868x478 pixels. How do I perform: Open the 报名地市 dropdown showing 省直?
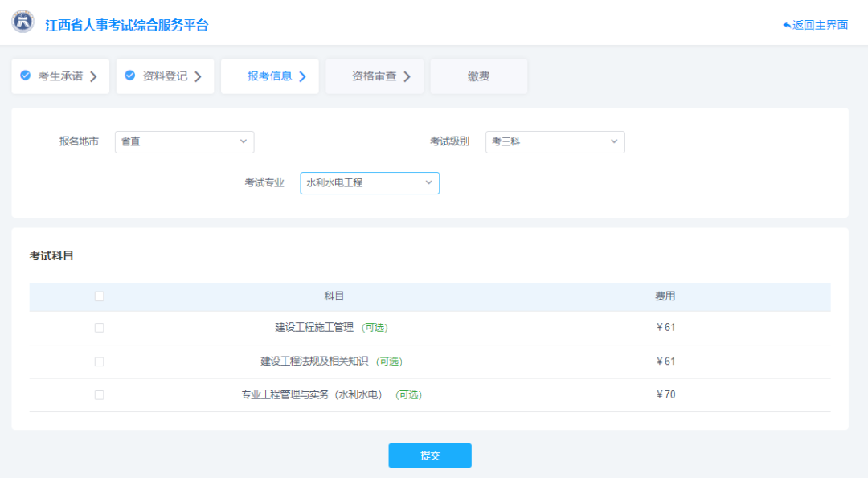pos(184,141)
